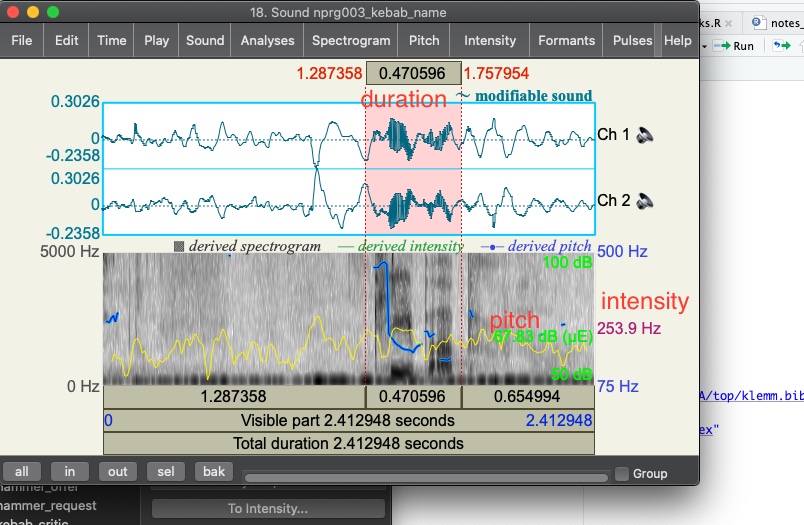Image resolution: width=804 pixels, height=525 pixels.
Task: Open the Formants menu
Action: click(566, 41)
